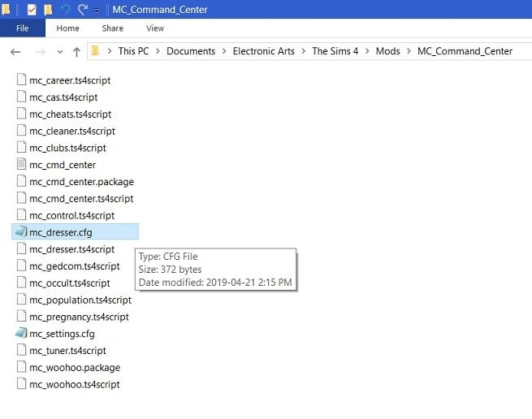
Task: Click the New Folder icon in the quick access toolbar
Action: tap(48, 10)
